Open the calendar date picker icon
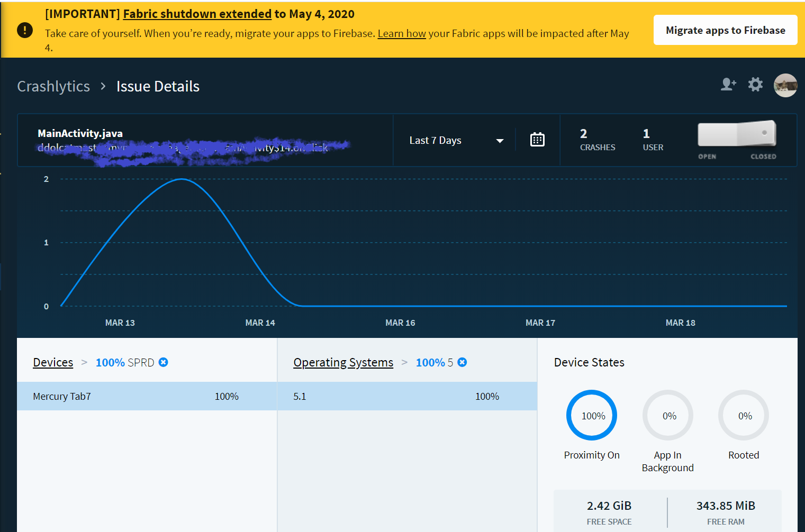 point(537,140)
